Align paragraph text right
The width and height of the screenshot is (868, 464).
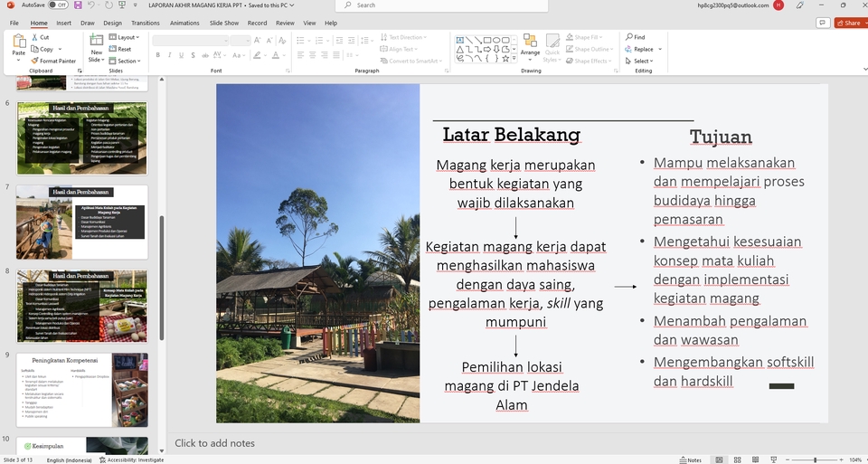tap(325, 55)
